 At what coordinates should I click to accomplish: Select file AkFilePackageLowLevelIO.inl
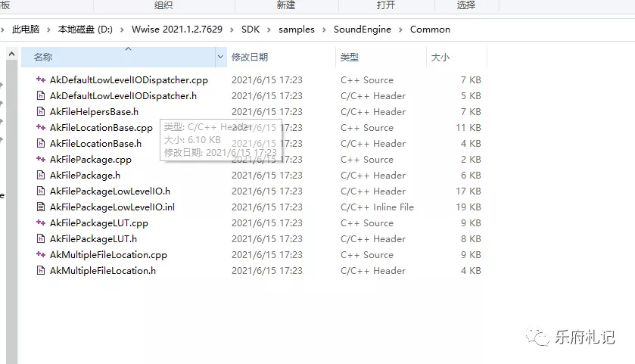[x=112, y=207]
